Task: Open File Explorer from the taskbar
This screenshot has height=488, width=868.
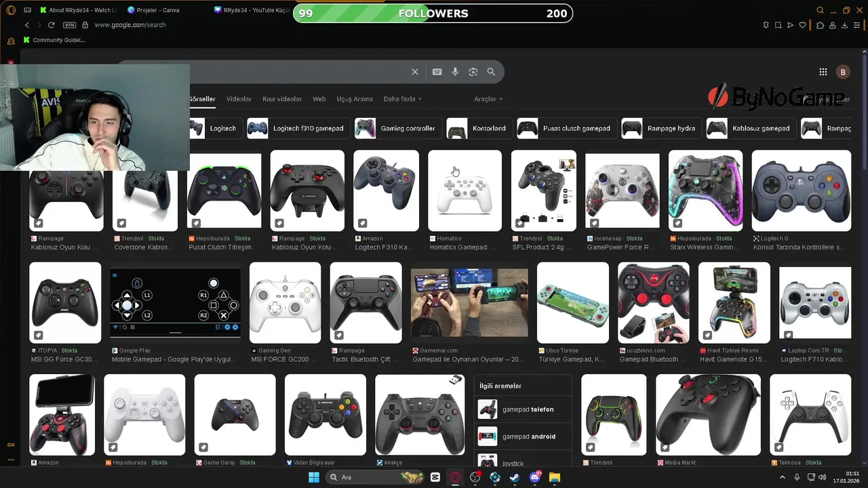Action: (555, 477)
